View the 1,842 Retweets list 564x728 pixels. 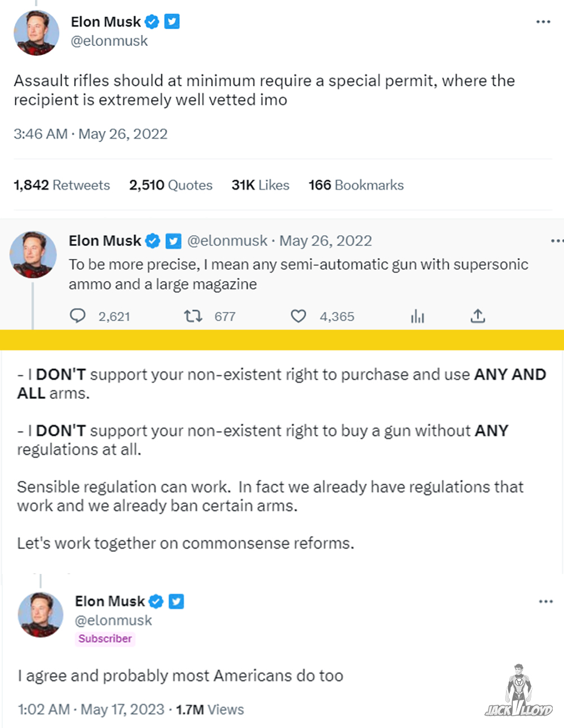pyautogui.click(x=61, y=185)
